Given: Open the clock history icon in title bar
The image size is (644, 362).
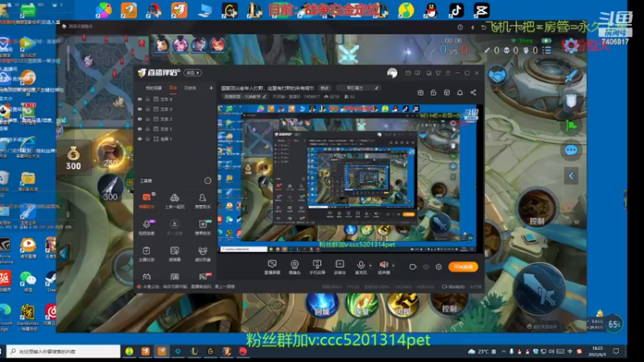Looking at the screenshot, I should pos(408,73).
